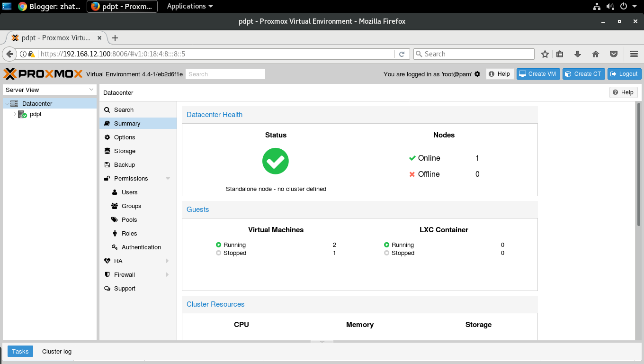Open the Permissions menu item
Viewport: 644px width, 364px height.
[x=138, y=179]
